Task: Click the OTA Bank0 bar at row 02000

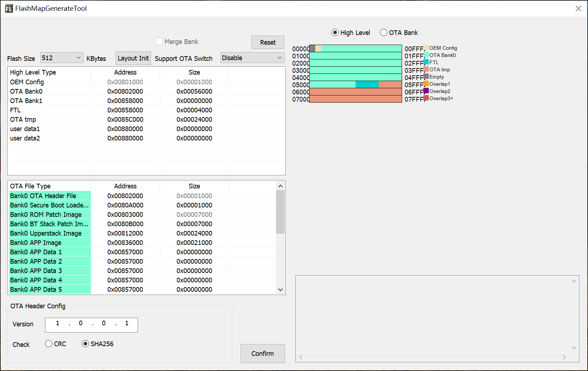Action: click(356, 63)
